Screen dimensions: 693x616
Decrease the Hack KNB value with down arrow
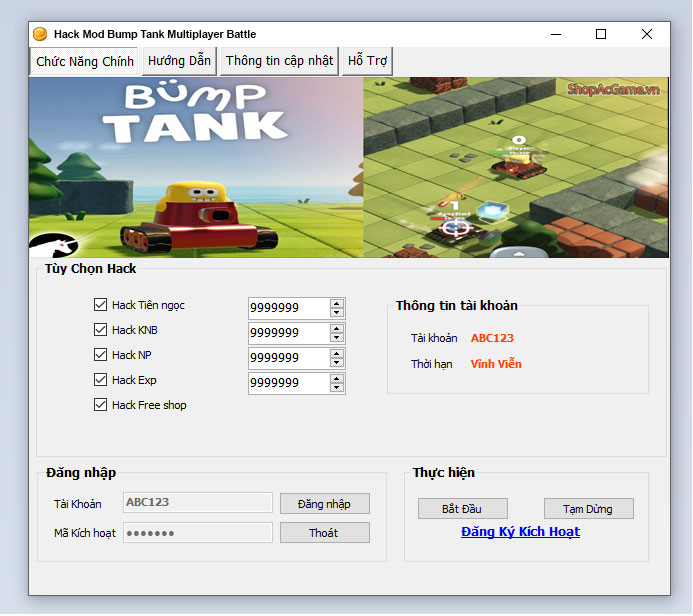(337, 338)
